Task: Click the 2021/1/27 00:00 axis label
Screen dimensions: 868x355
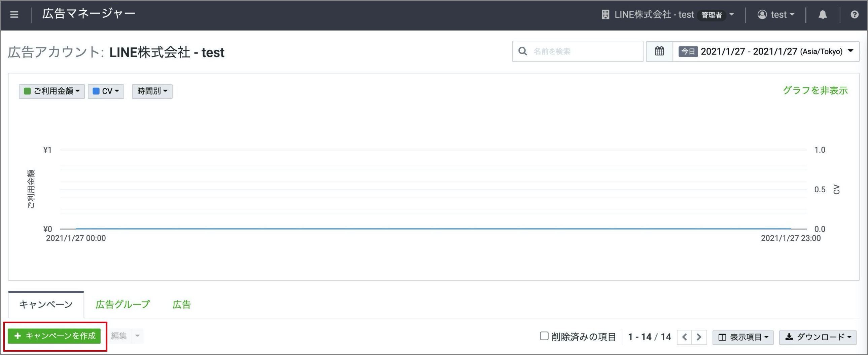Action: 76,238
